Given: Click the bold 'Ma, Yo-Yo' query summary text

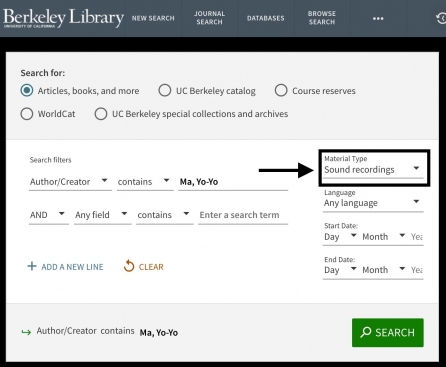Looking at the screenshot, I should (x=159, y=332).
